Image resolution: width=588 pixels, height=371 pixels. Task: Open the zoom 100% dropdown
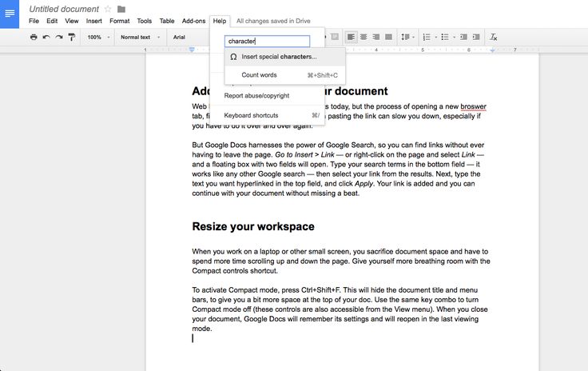coord(98,37)
